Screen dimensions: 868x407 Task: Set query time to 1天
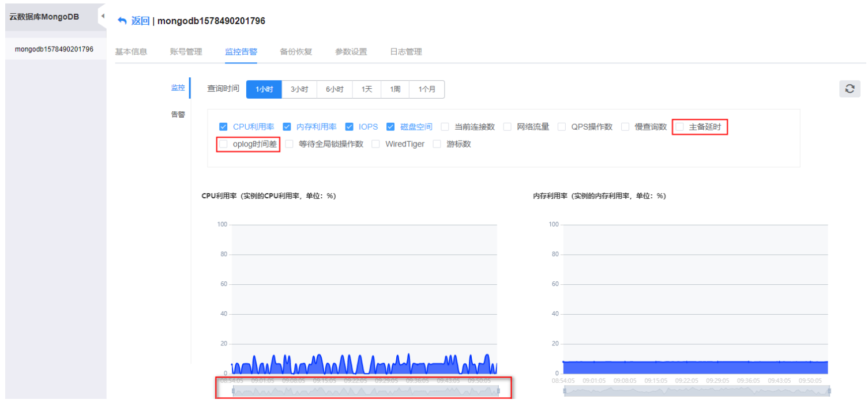[367, 89]
